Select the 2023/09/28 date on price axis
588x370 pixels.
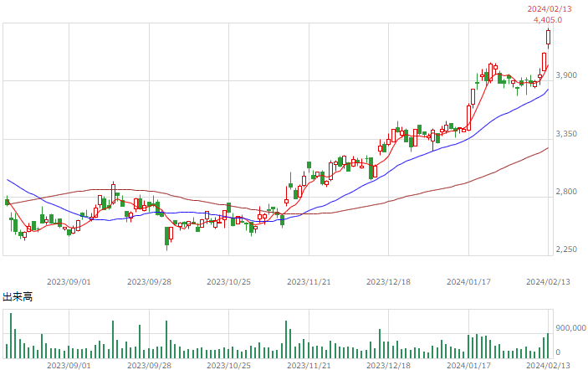[x=149, y=282]
